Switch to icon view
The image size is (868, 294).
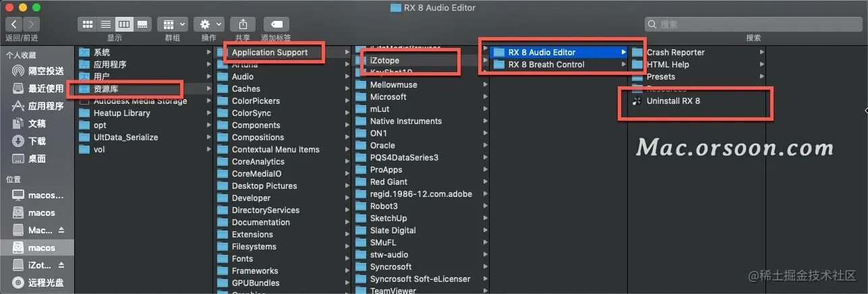pyautogui.click(x=88, y=24)
